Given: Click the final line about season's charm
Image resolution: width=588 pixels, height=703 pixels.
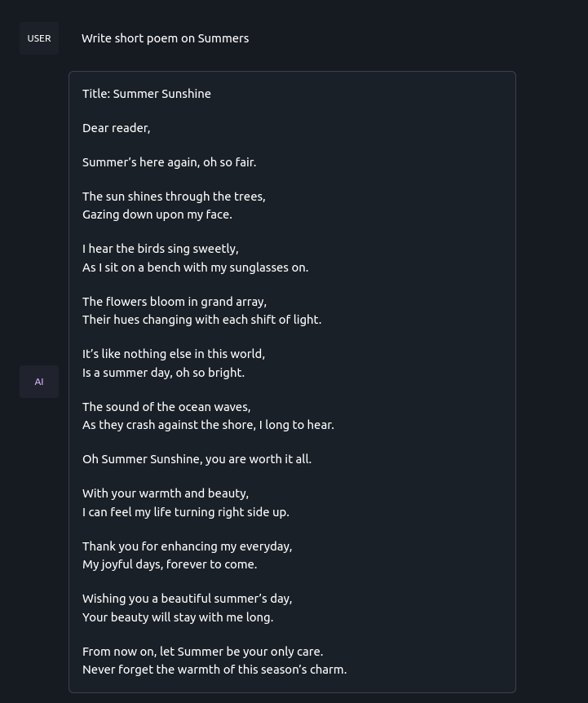Looking at the screenshot, I should [214, 670].
